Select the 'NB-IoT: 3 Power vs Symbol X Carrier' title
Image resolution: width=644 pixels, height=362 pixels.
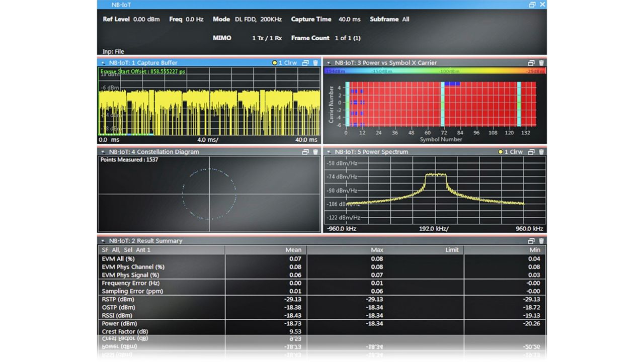(386, 63)
